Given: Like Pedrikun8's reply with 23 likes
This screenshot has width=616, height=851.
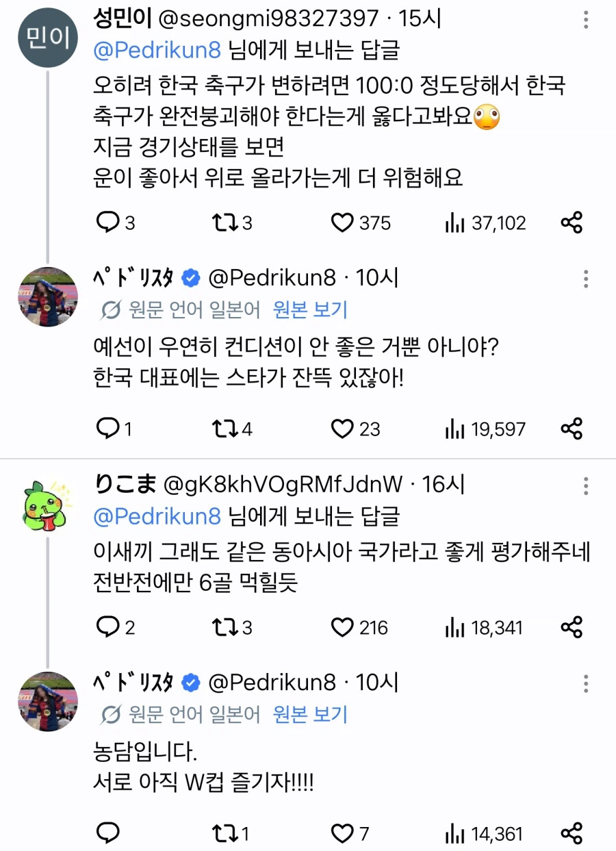Looking at the screenshot, I should coord(342,429).
